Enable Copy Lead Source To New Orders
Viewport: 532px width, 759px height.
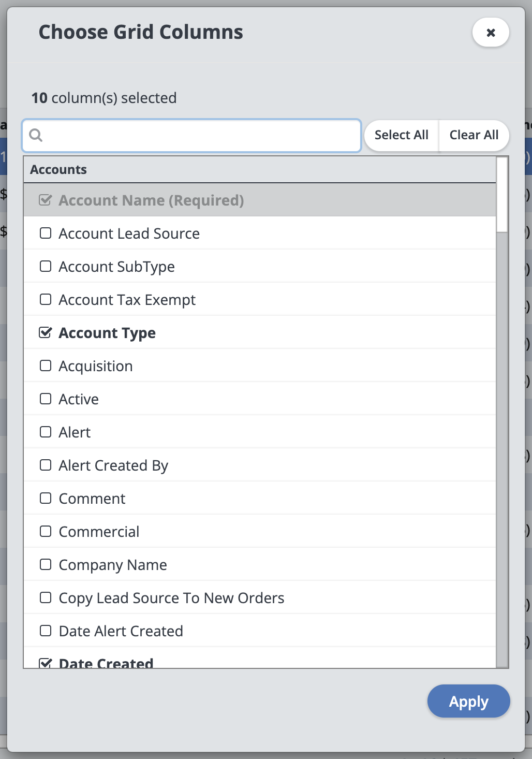[46, 598]
